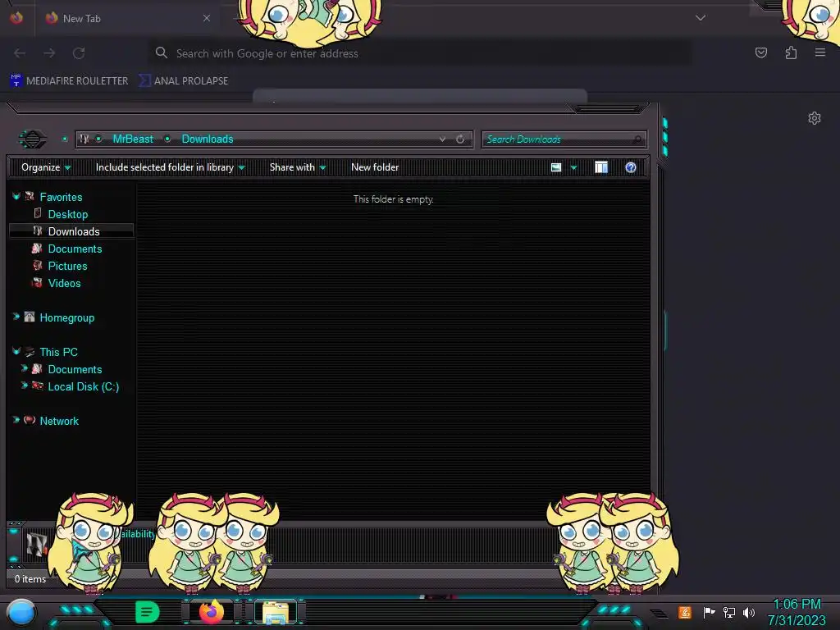
Task: Open Explorer help icon
Action: coord(631,167)
